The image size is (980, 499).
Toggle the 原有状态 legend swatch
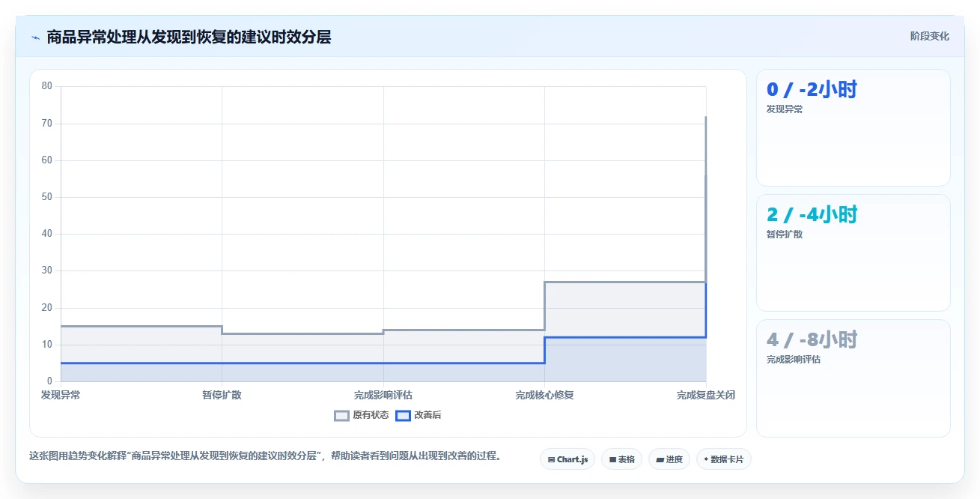(x=341, y=415)
